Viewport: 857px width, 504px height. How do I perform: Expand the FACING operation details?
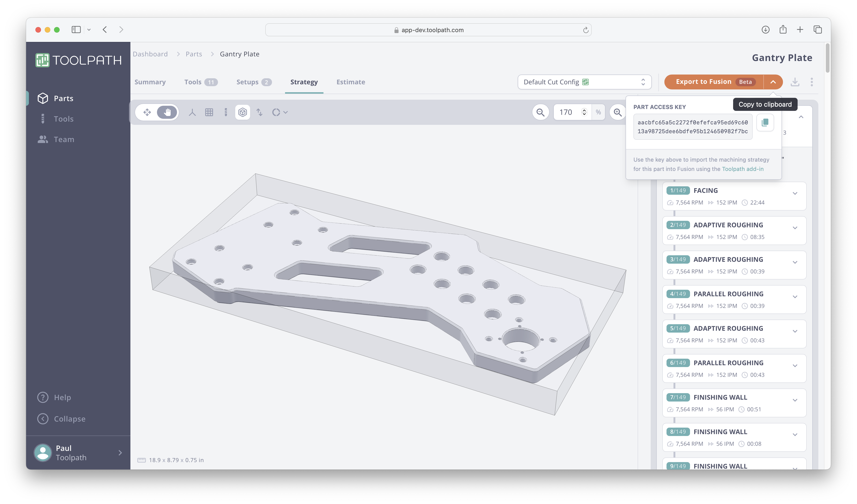pyautogui.click(x=796, y=193)
